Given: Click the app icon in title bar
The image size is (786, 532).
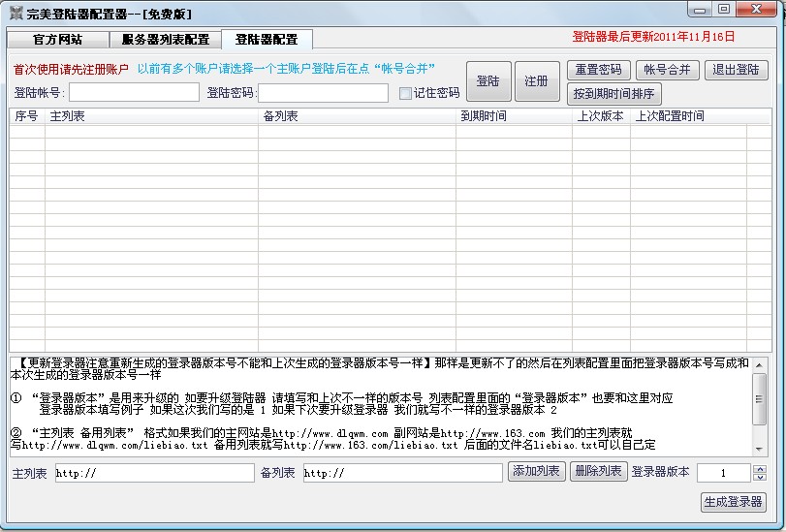Looking at the screenshot, I should click(x=16, y=14).
